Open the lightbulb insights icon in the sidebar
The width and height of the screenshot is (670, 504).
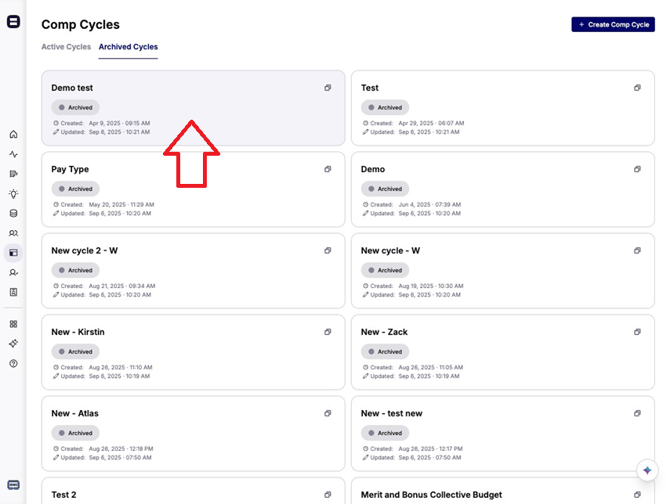tap(13, 194)
